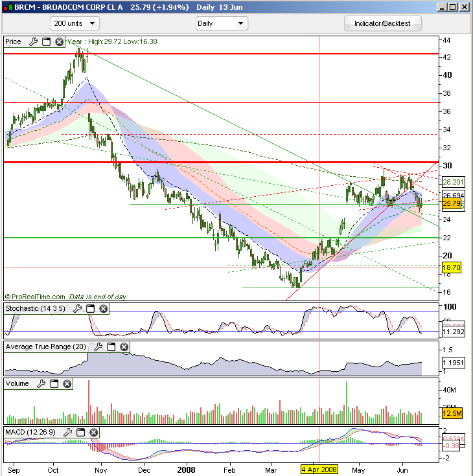Screen dimensions: 473x476
Task: Click the 11.292 Stochastic value label
Action: [453, 332]
